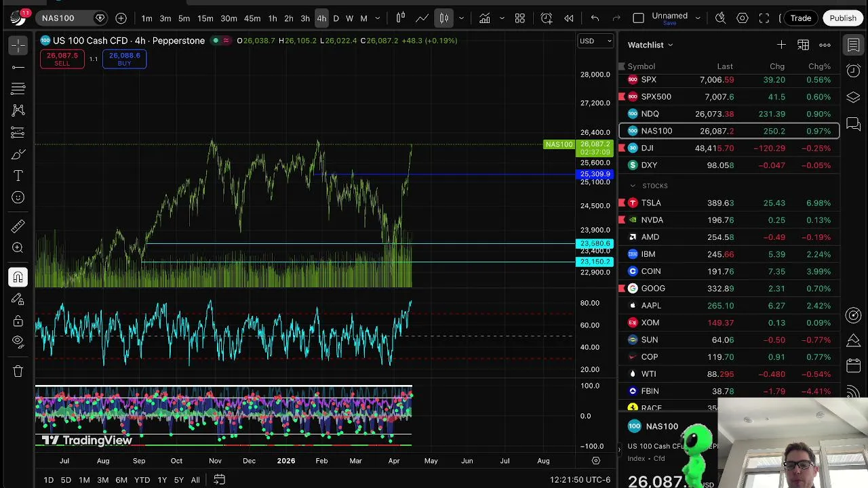868x488 pixels.
Task: Open the Fibonacci retracement tools
Action: (x=18, y=89)
